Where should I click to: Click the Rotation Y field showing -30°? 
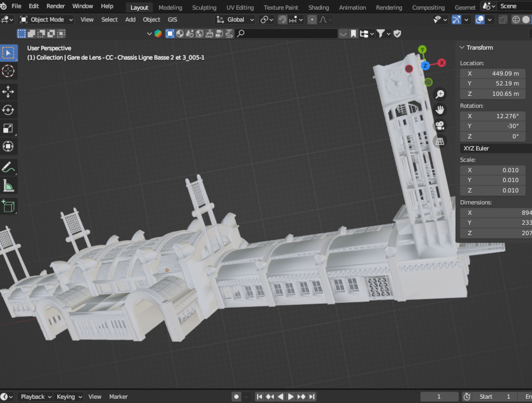[x=492, y=126]
